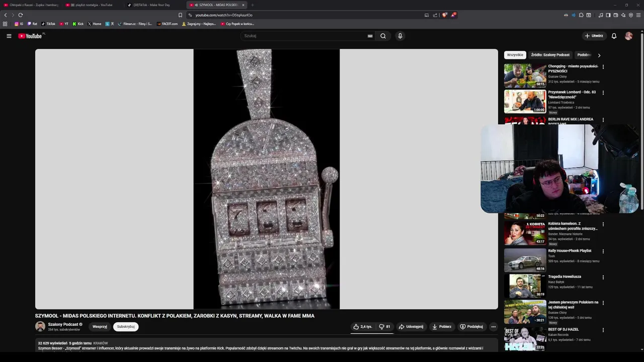The height and width of the screenshot is (362, 644).
Task: Select the Wszystkie filter chip
Action: pyautogui.click(x=515, y=55)
